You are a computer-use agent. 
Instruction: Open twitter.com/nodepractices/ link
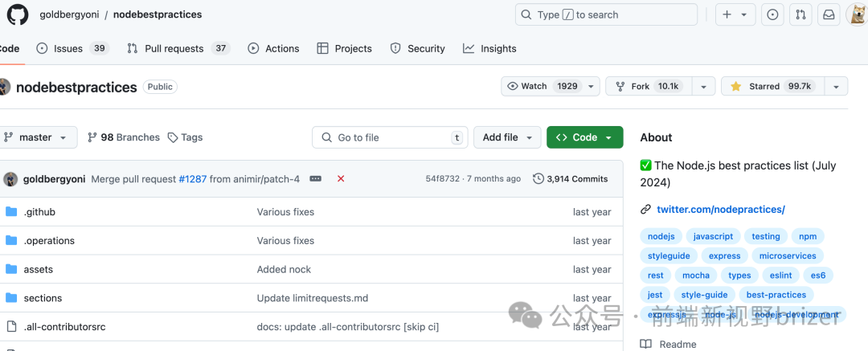click(x=721, y=210)
